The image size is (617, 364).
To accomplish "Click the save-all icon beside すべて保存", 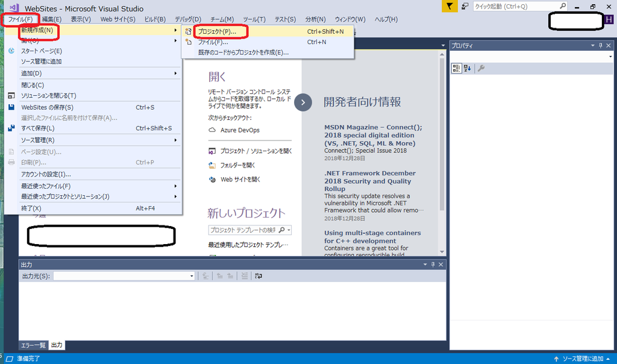I will 11,128.
